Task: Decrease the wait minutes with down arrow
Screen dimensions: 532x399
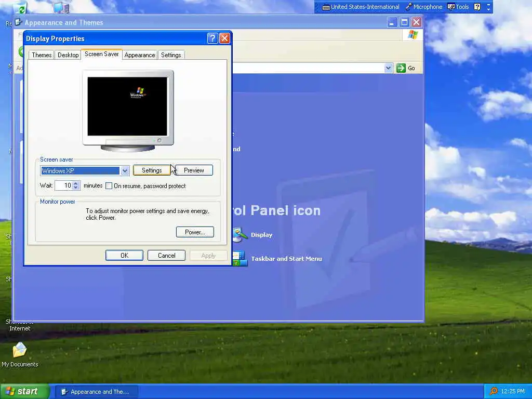Action: coord(76,188)
